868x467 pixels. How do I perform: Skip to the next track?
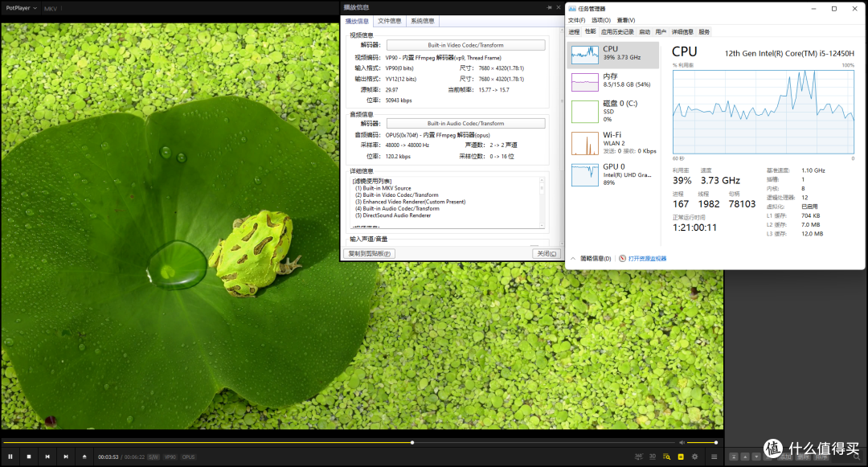pos(66,457)
